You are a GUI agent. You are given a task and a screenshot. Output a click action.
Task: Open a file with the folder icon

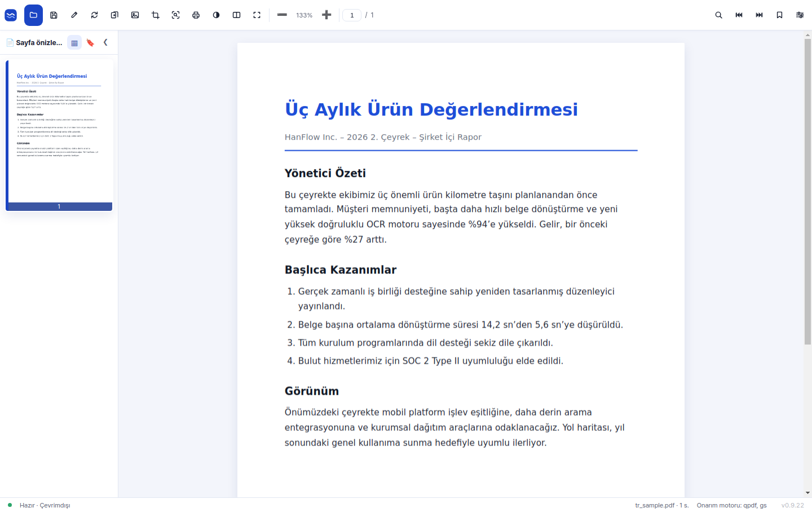pos(33,15)
